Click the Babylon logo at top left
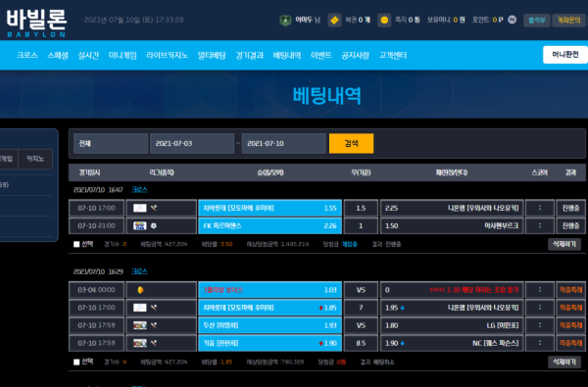 (36, 23)
